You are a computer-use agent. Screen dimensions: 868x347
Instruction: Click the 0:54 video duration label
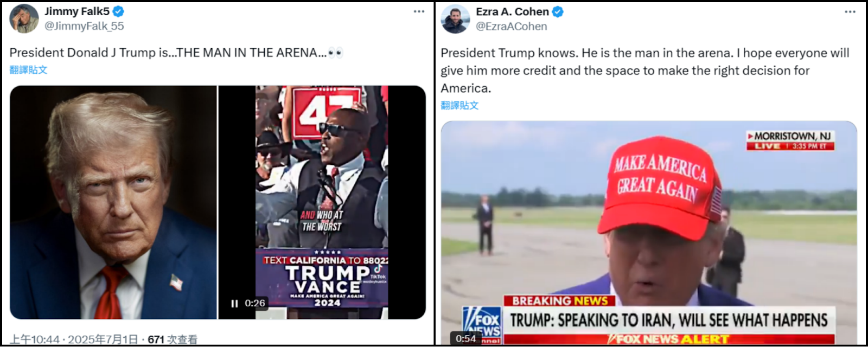(465, 338)
